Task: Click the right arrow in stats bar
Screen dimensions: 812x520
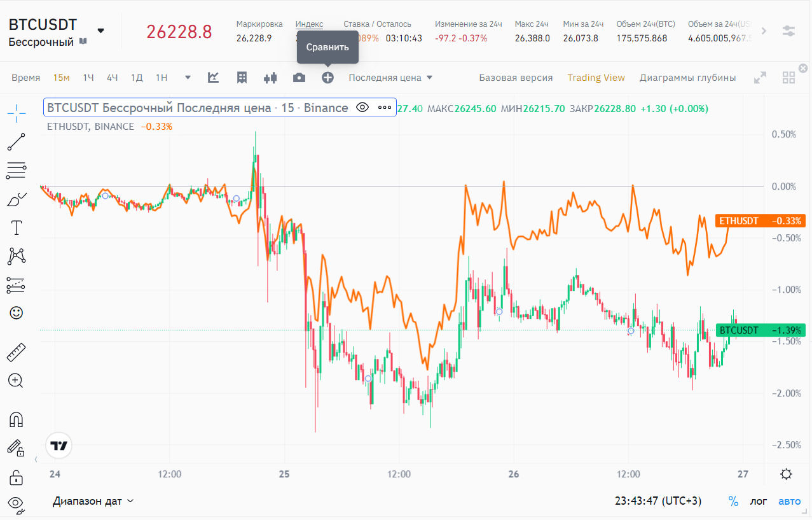Action: click(764, 31)
